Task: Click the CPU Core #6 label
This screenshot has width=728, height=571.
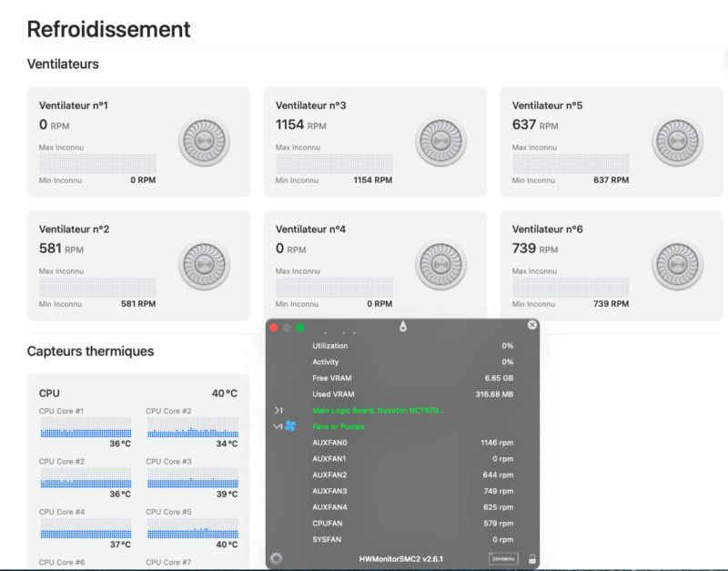Action: (x=62, y=562)
